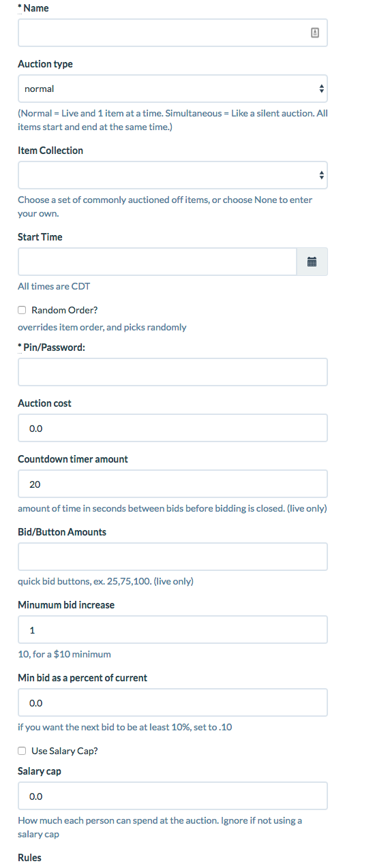Screen dimensions: 388x868
Task: Select the Pin/Password field
Action: [173, 372]
